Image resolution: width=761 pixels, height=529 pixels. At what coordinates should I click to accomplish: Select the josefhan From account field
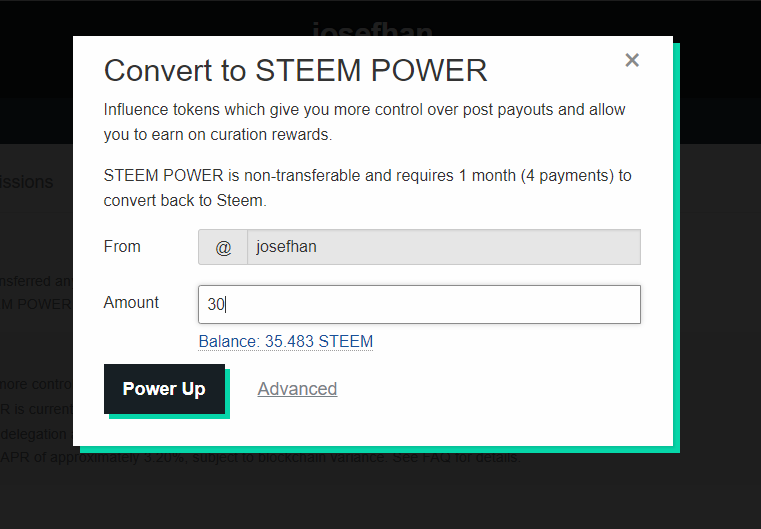click(x=444, y=247)
